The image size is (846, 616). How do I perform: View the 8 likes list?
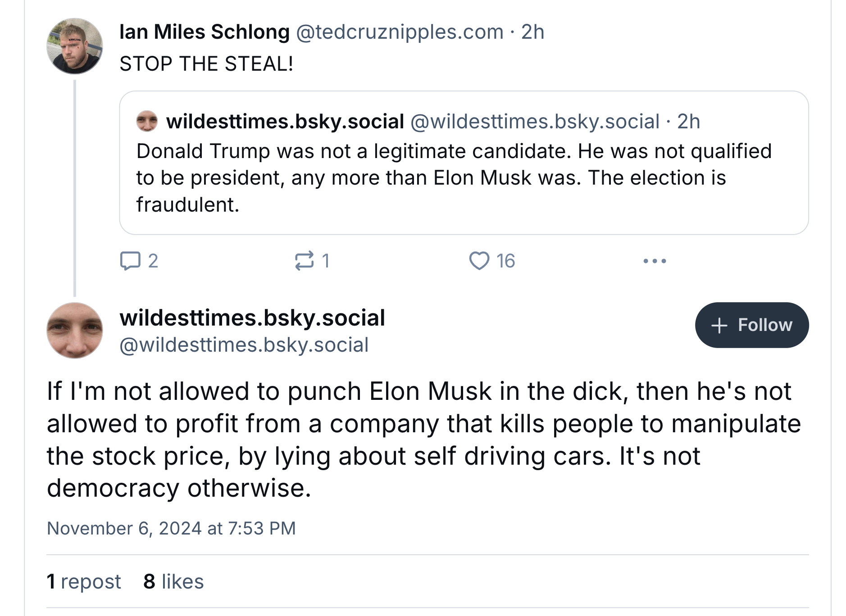(x=173, y=581)
